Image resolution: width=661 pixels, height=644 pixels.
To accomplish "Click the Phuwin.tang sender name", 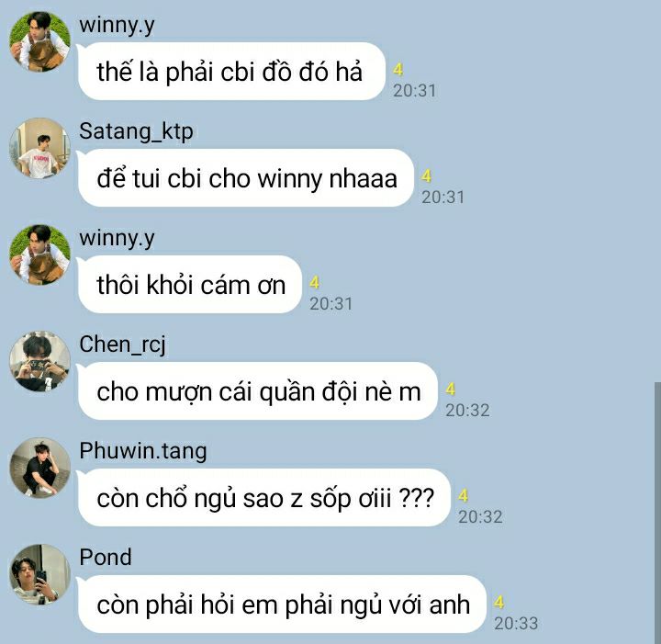I will (x=143, y=451).
